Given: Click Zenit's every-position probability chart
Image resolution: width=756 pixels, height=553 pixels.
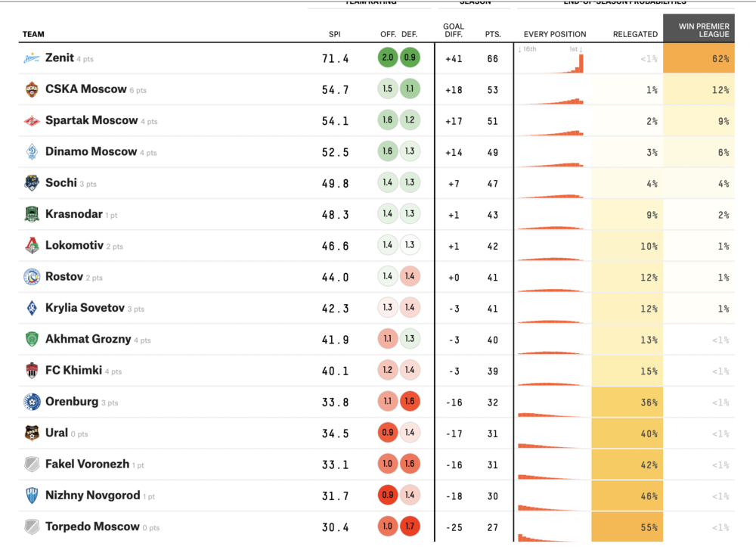Looking at the screenshot, I should [x=551, y=59].
